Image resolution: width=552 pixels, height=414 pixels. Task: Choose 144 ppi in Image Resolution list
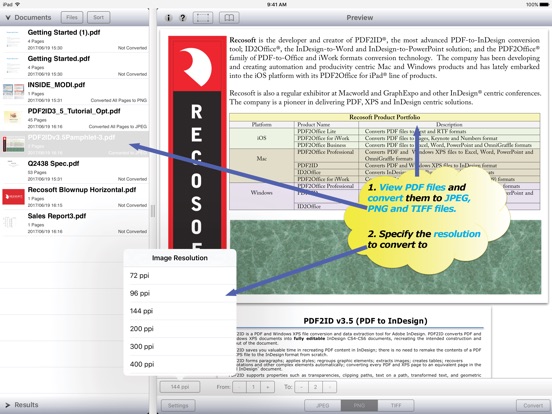point(180,311)
